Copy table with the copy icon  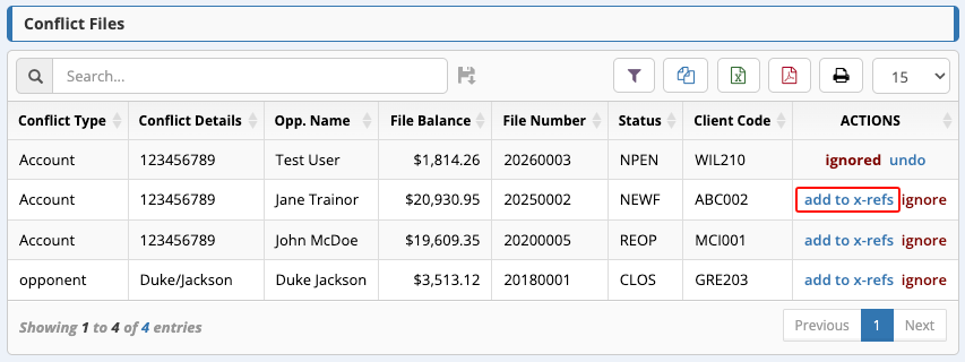[686, 76]
